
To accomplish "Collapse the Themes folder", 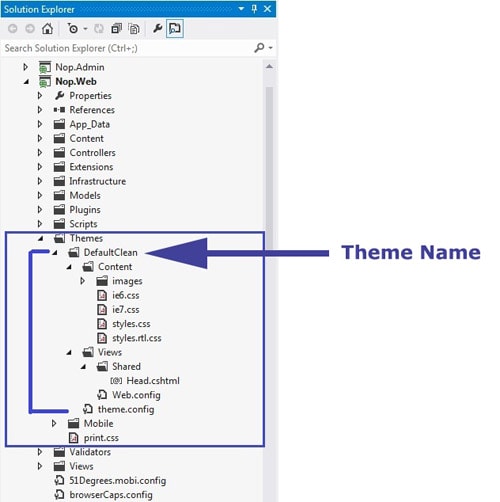I will click(x=41, y=238).
